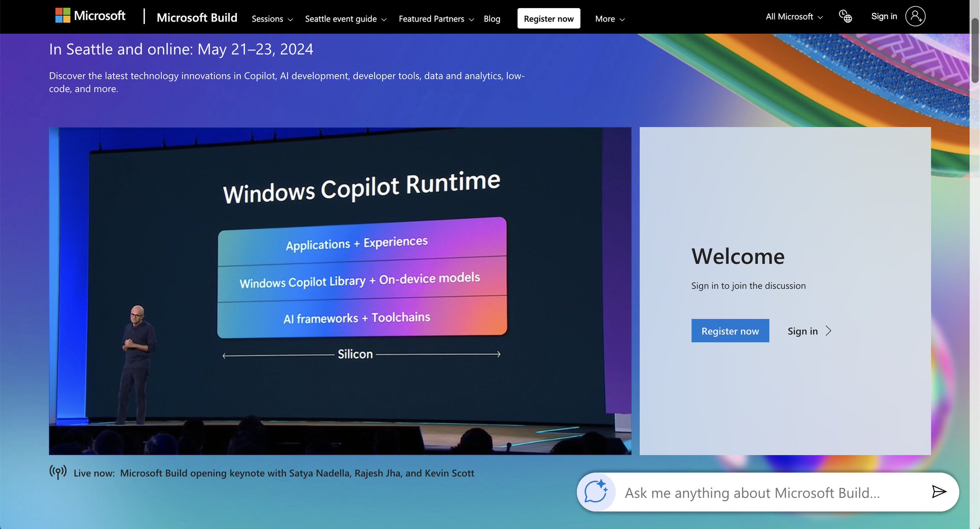This screenshot has width=980, height=529.
Task: Expand the Seattle event guide menu
Action: tap(345, 19)
